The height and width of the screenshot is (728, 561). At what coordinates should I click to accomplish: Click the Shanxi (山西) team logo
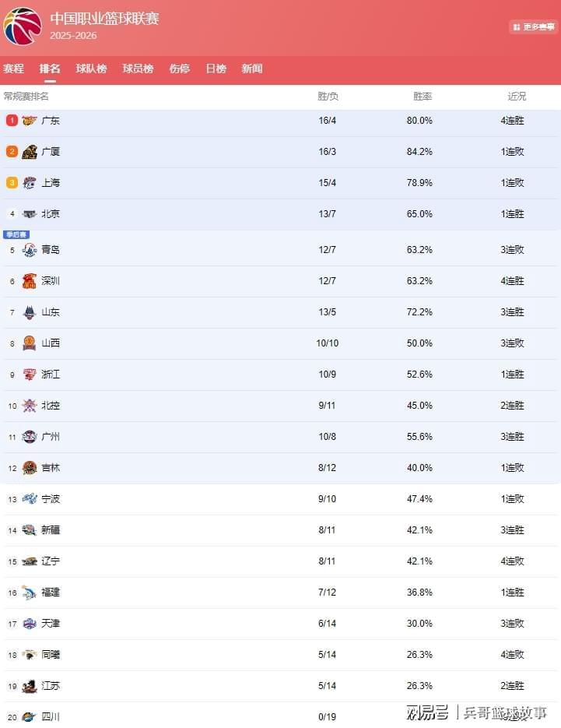coord(30,343)
